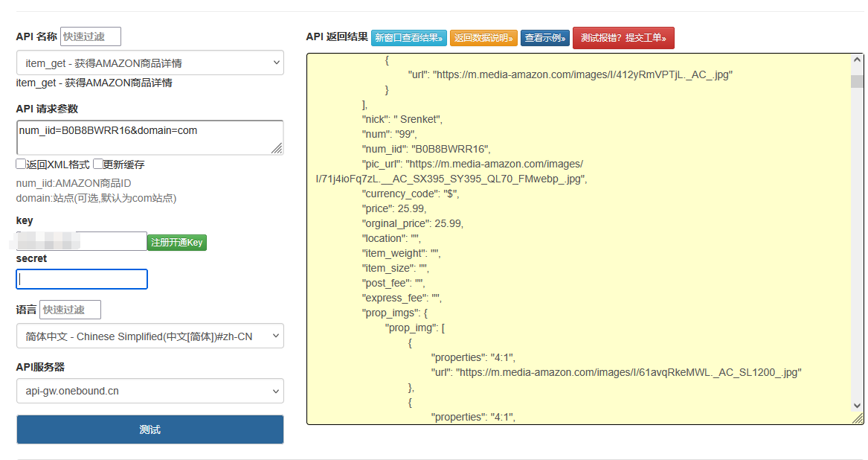Click the "item_weight" line
Image resolution: width=868 pixels, height=460 pixels.
[x=402, y=253]
